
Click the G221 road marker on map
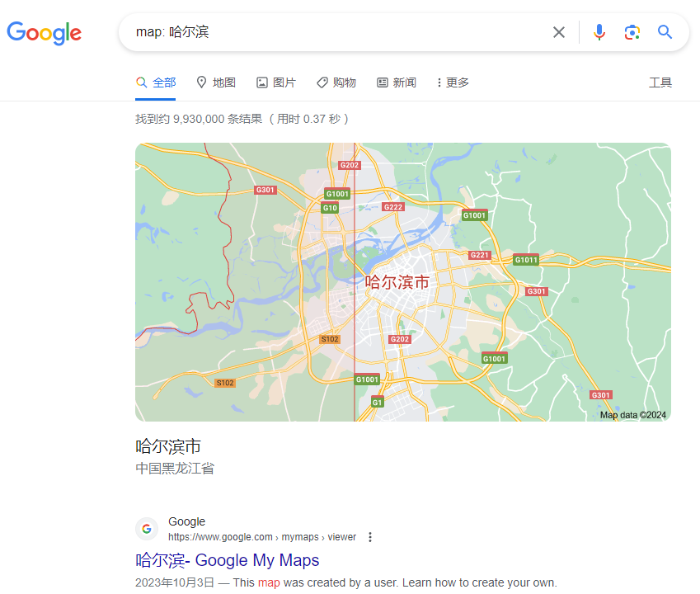point(480,255)
